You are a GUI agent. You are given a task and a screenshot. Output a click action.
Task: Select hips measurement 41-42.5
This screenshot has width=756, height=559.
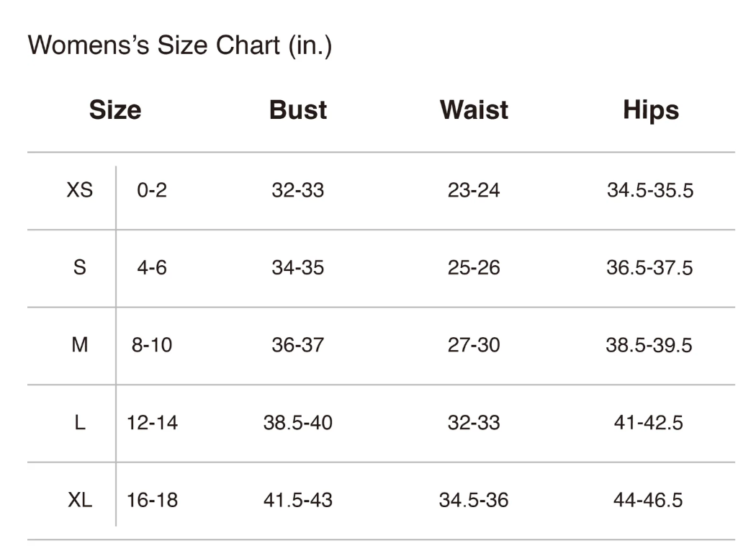coord(649,422)
